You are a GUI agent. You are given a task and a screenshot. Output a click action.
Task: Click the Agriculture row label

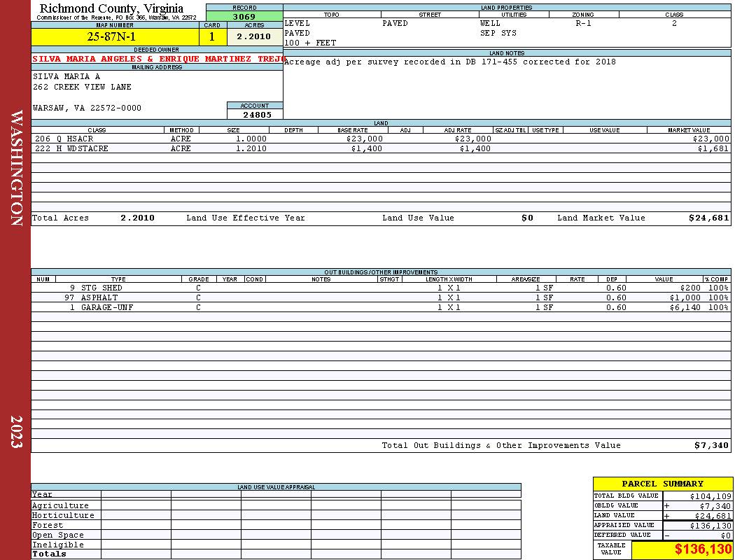[60, 505]
